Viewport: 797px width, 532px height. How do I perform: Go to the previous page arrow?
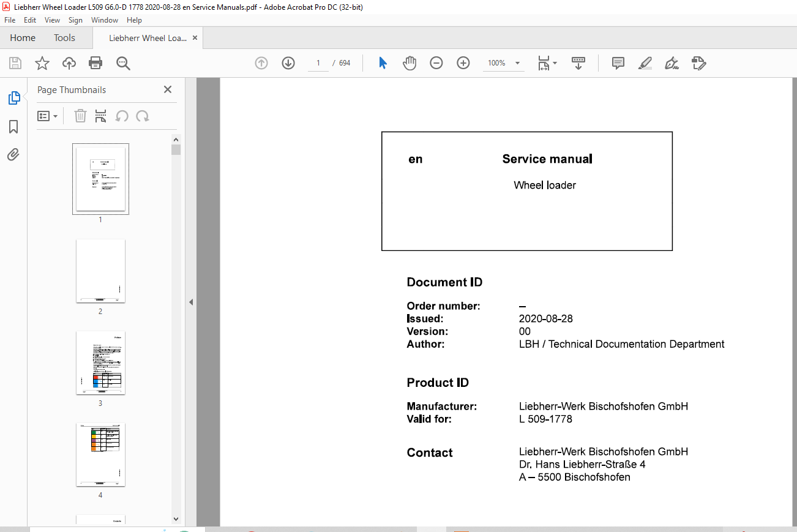click(x=261, y=63)
